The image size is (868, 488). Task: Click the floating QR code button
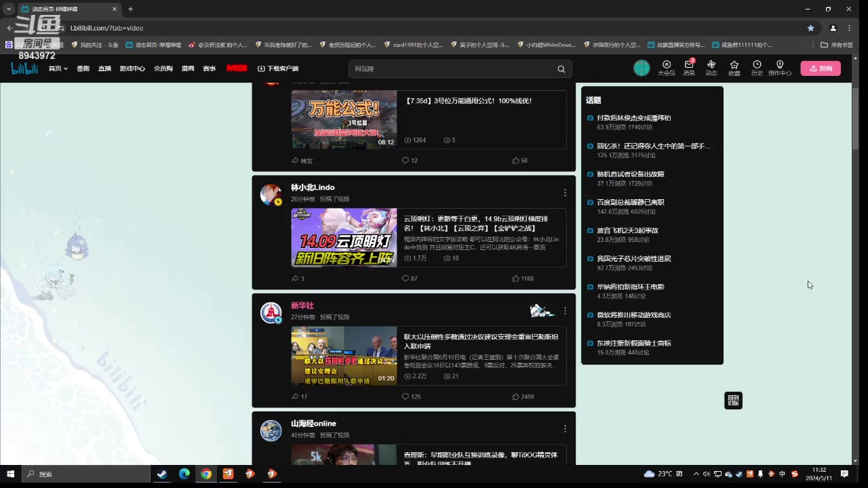[x=733, y=401]
